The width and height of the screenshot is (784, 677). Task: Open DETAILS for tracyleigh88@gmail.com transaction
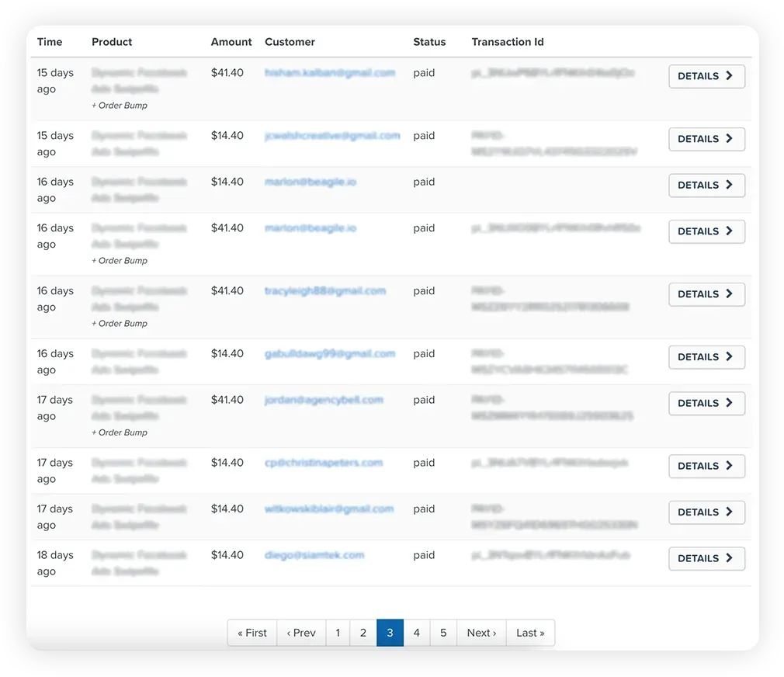706,294
